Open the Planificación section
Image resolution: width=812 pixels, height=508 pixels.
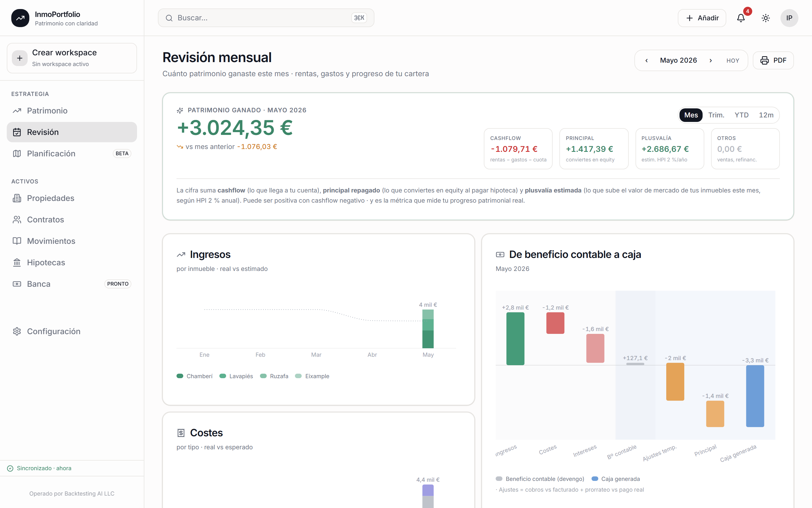tap(72, 154)
